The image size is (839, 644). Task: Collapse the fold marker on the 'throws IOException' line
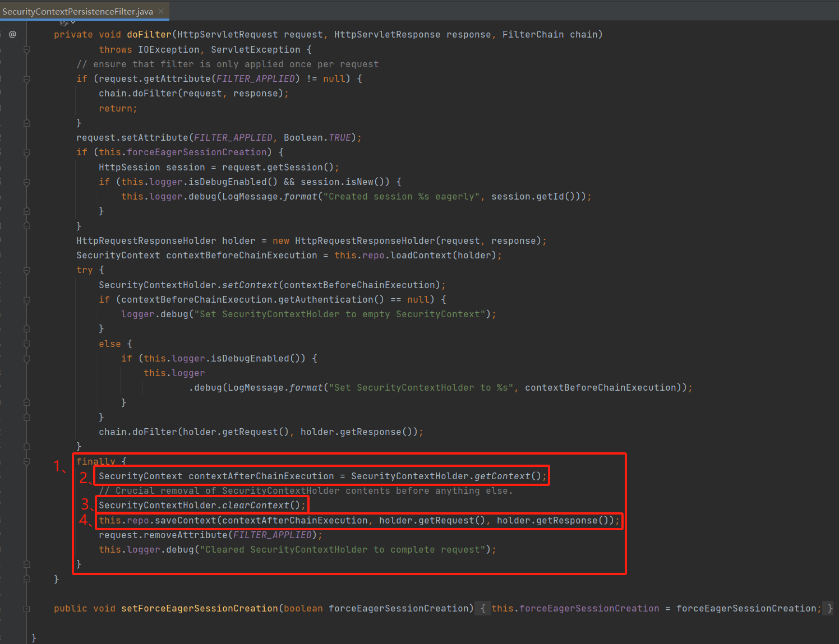click(26, 50)
